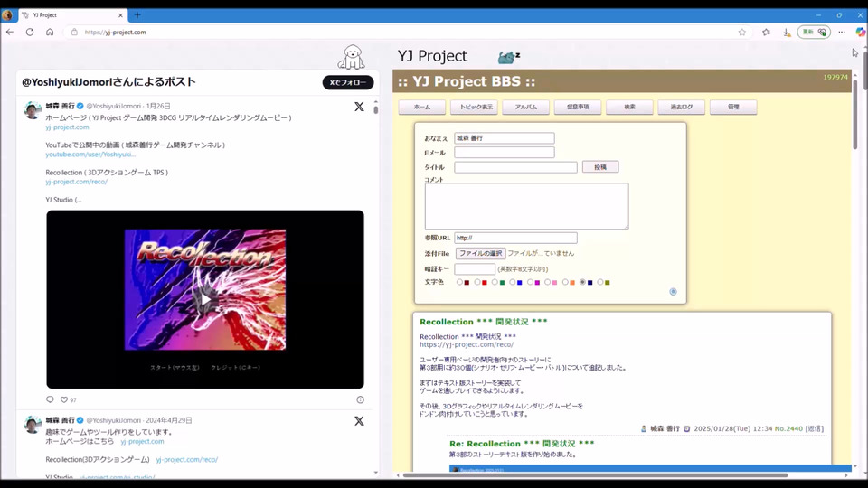Click the profile avatar in title bar
Image resolution: width=868 pixels, height=488 pixels.
(7, 15)
